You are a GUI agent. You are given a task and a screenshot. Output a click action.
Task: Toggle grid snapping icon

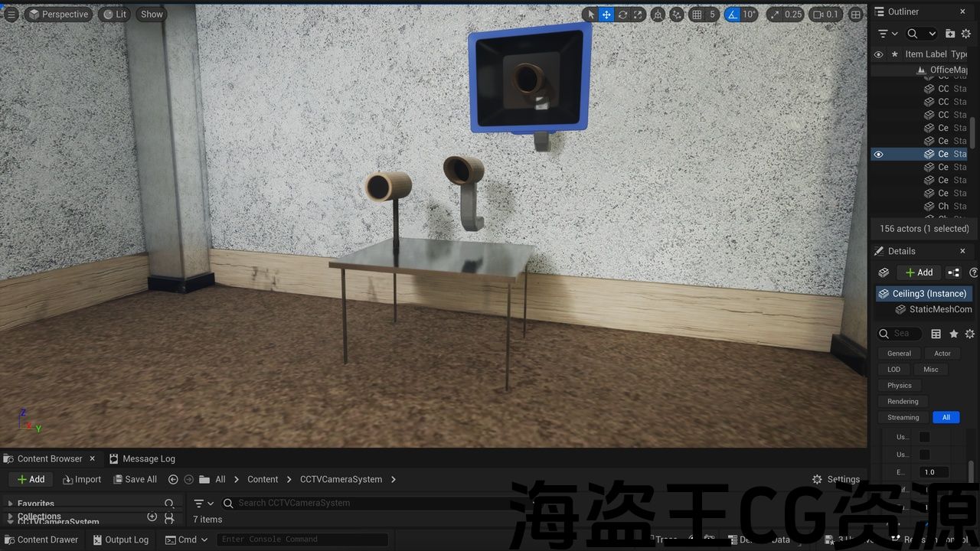[x=697, y=15]
